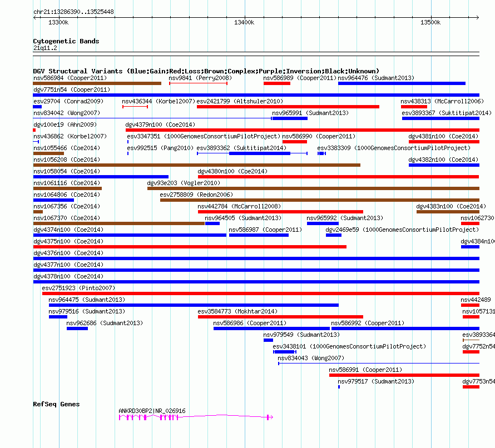Click the nsv979517 (Sudmant2013) label
The image size is (495, 448).
[x=376, y=381]
